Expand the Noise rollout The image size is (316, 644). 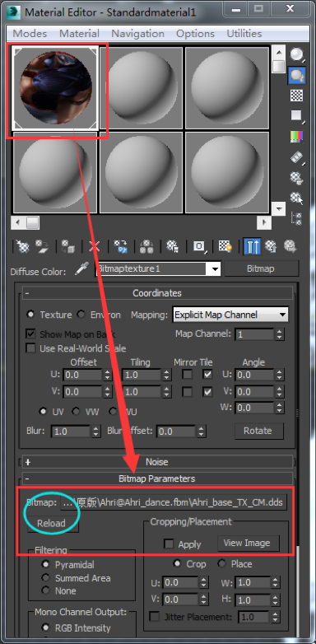[157, 462]
